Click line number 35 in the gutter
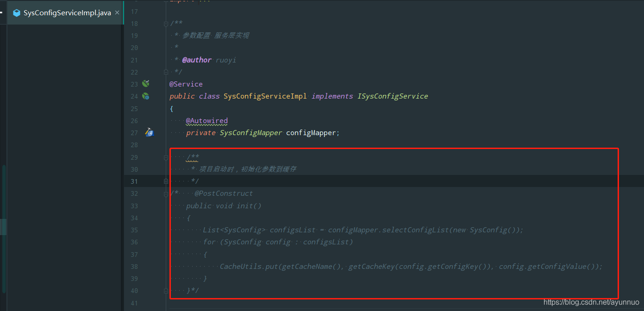Viewport: 644px width, 311px height. coord(134,230)
